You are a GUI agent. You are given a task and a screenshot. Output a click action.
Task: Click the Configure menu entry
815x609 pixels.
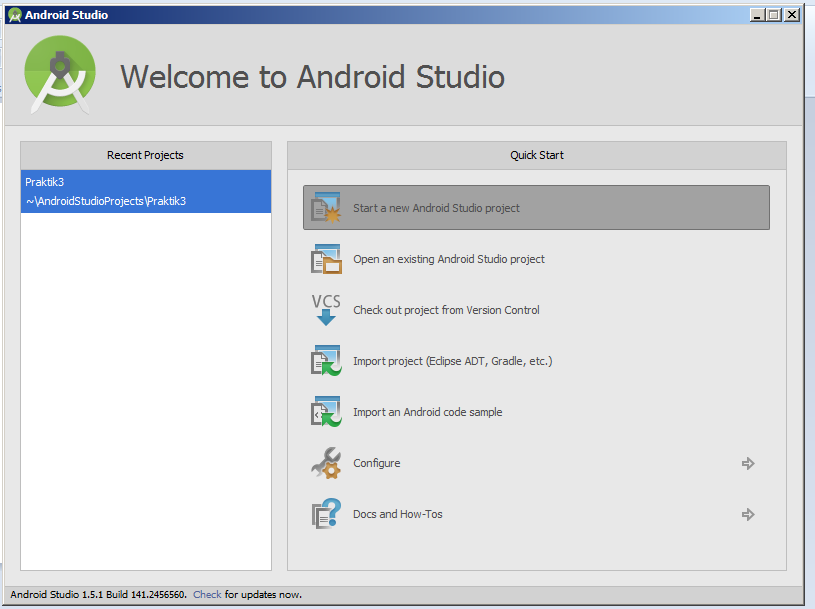tap(376, 463)
